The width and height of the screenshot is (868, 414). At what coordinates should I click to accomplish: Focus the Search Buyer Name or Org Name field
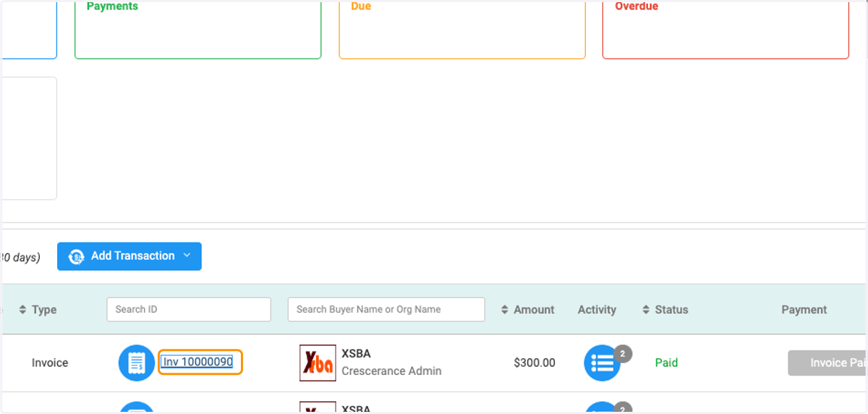coord(386,309)
